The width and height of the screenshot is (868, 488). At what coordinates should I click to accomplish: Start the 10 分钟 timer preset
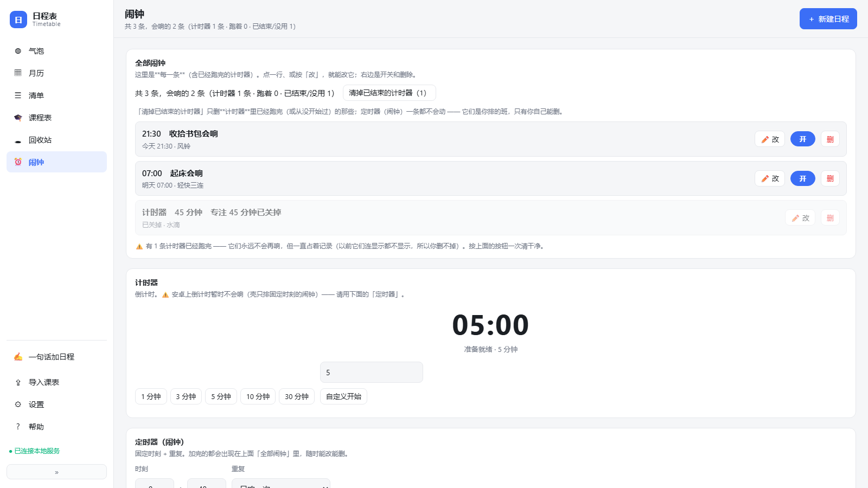(x=258, y=396)
